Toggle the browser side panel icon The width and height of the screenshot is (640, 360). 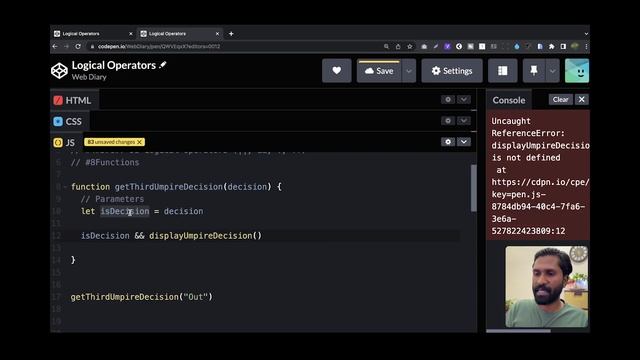click(563, 47)
